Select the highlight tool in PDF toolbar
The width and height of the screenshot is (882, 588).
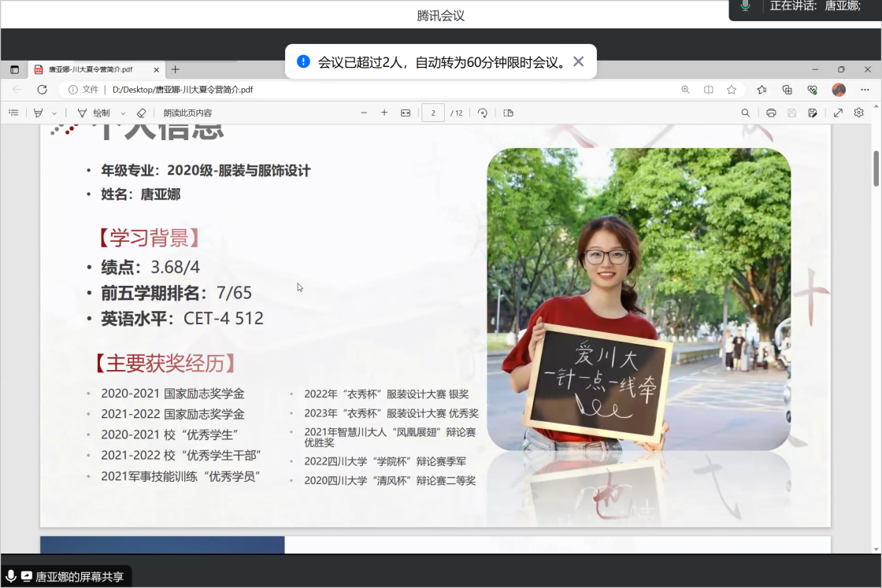(x=38, y=113)
